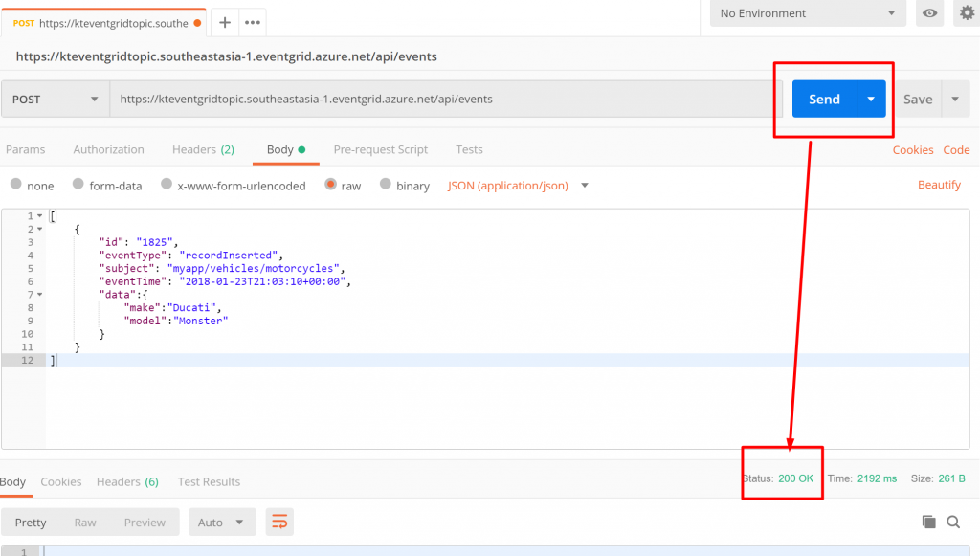Screen dimensions: 980x556
Task: Click the "Monster" model value
Action: tap(201, 322)
